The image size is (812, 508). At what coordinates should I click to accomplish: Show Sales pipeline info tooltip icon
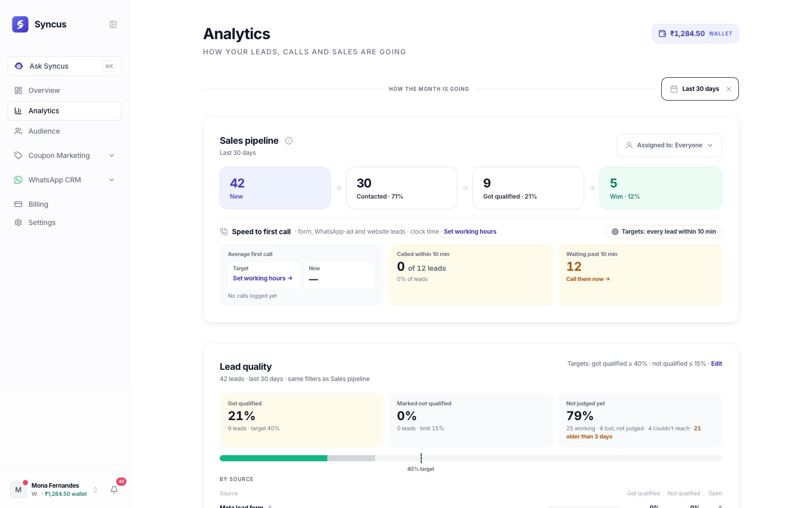pyautogui.click(x=289, y=141)
